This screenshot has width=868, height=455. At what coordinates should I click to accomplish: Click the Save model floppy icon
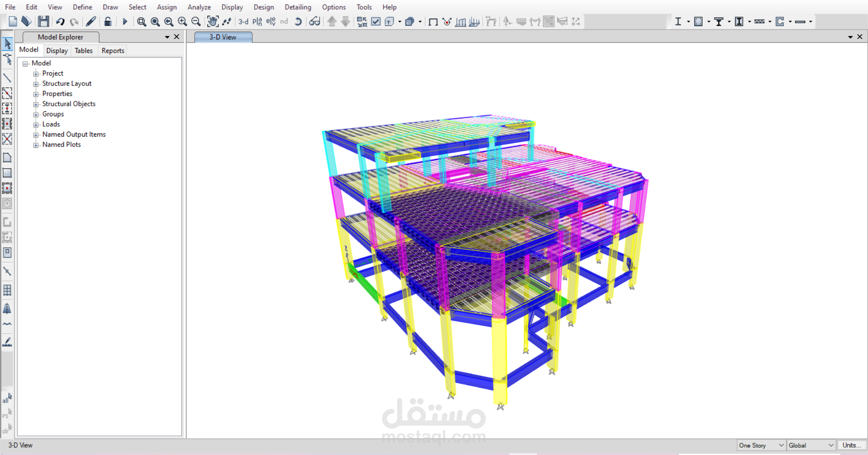pyautogui.click(x=43, y=21)
